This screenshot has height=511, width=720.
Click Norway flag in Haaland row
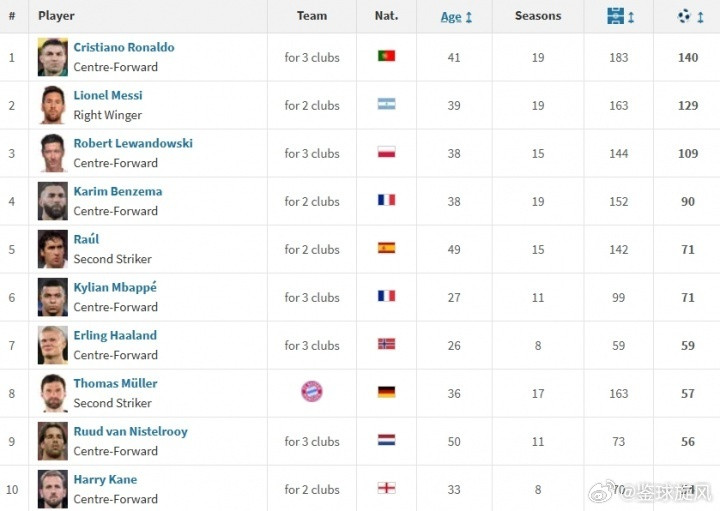tap(387, 344)
